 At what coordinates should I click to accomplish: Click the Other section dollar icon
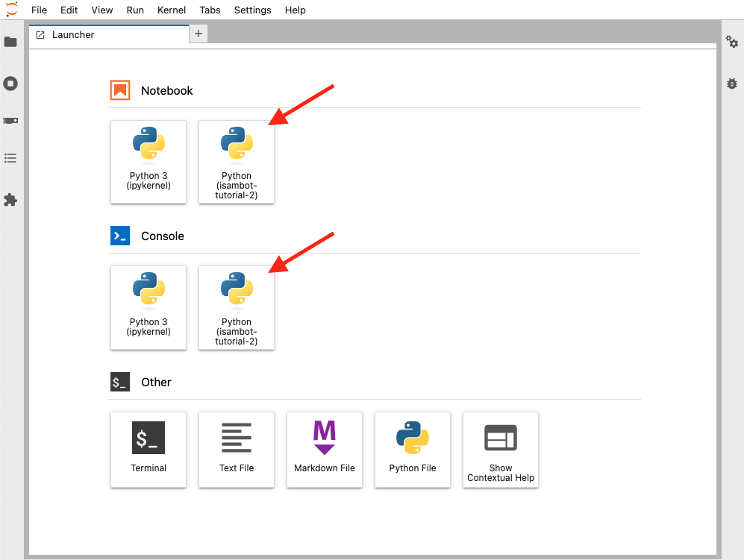120,382
